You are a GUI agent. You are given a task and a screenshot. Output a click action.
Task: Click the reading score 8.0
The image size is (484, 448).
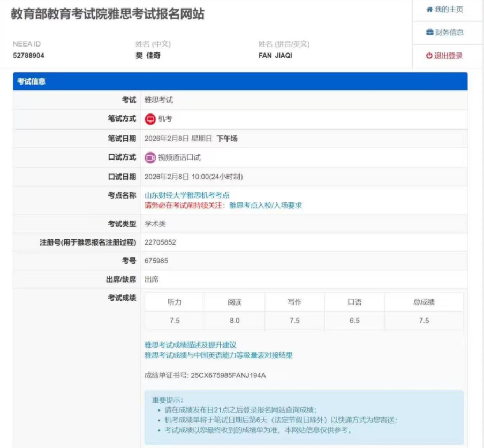tap(235, 321)
